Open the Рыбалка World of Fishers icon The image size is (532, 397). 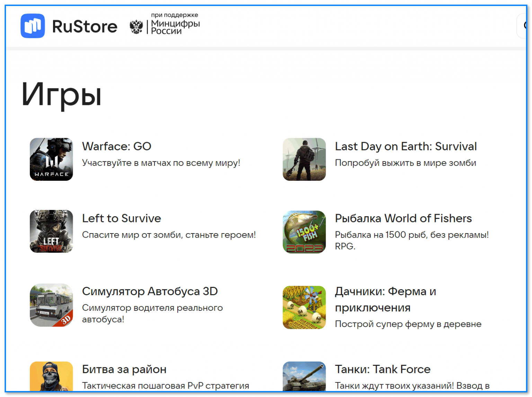(304, 232)
